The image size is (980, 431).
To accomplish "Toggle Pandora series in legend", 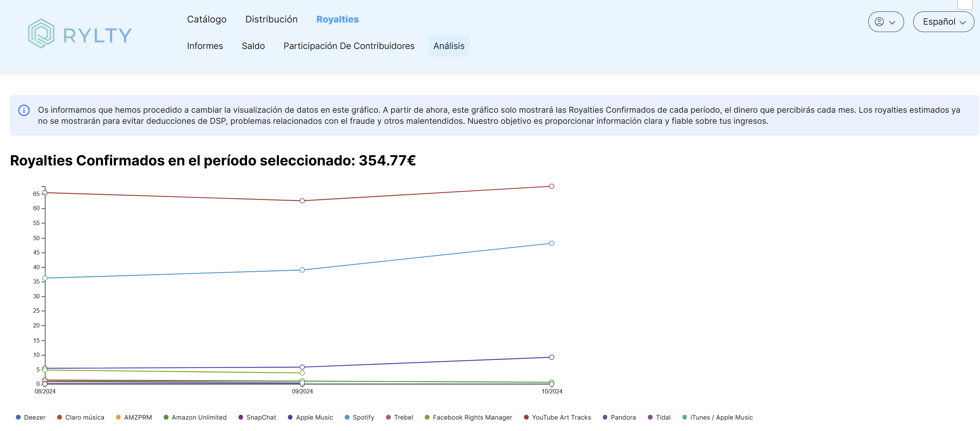I will (x=619, y=417).
